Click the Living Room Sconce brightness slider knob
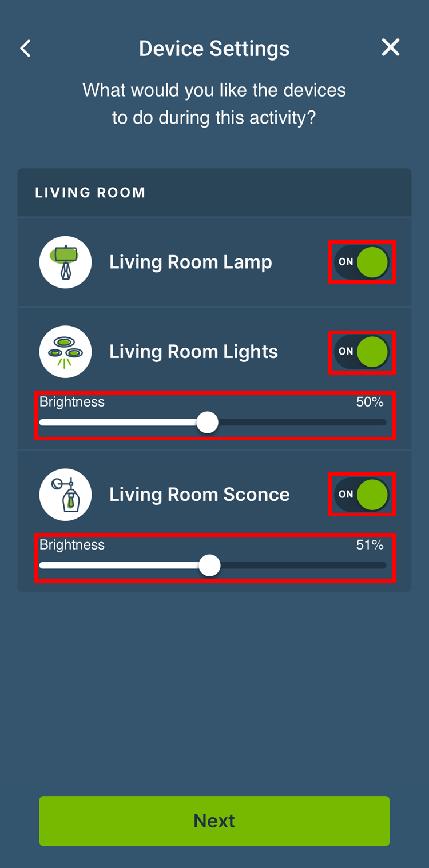The height and width of the screenshot is (868, 429). point(210,566)
